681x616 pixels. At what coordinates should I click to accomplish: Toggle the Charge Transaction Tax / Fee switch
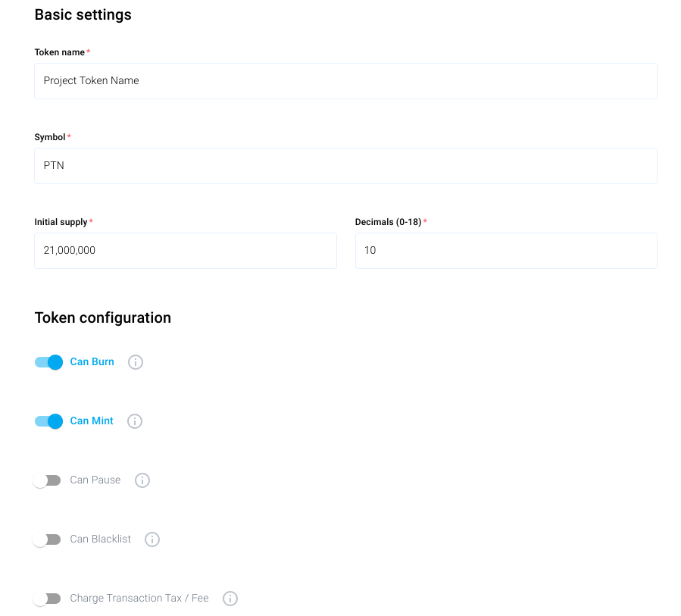coord(47,599)
